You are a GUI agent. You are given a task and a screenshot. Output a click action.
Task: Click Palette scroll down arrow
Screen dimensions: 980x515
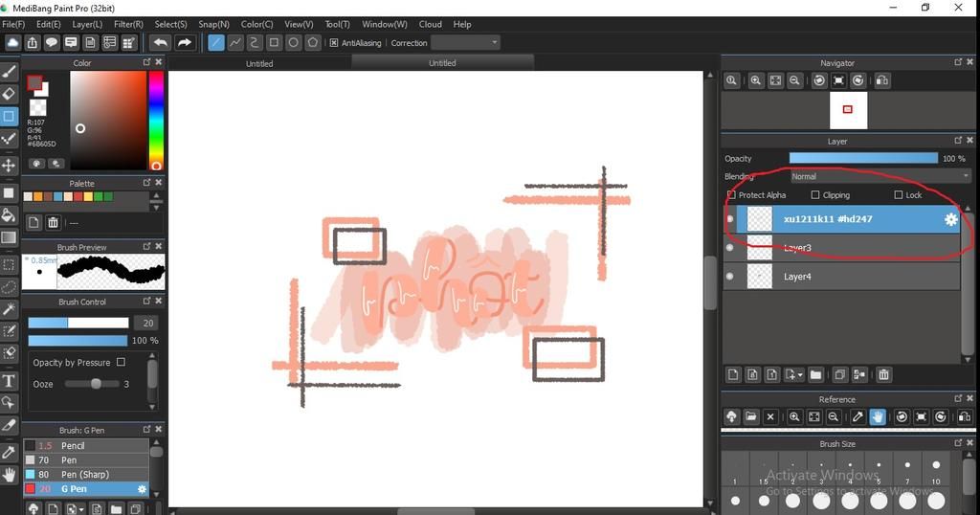(156, 208)
